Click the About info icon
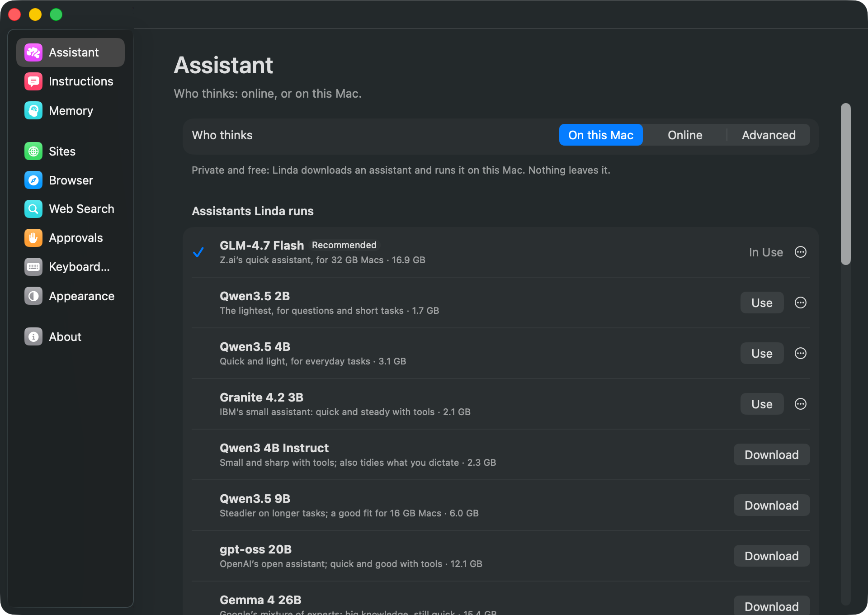The image size is (868, 615). pyautogui.click(x=33, y=336)
